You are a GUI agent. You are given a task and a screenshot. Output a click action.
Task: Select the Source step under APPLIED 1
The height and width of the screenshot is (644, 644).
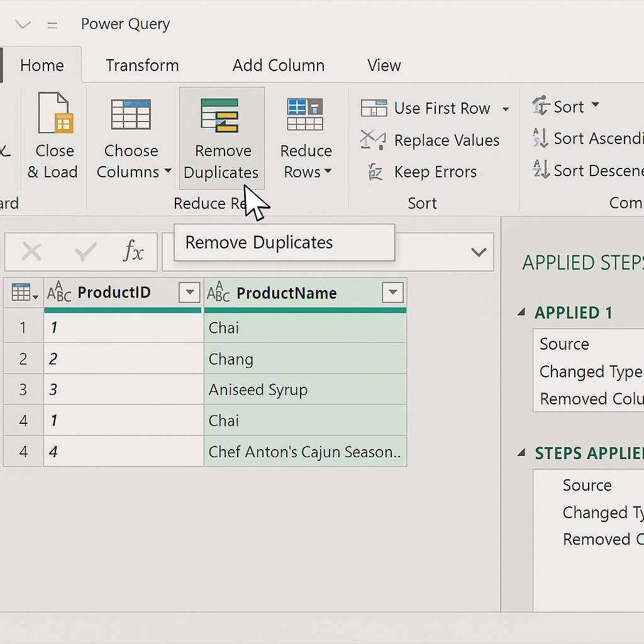[x=564, y=344]
